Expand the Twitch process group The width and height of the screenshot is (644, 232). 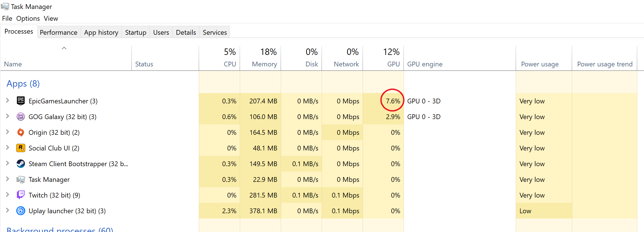pyautogui.click(x=8, y=195)
